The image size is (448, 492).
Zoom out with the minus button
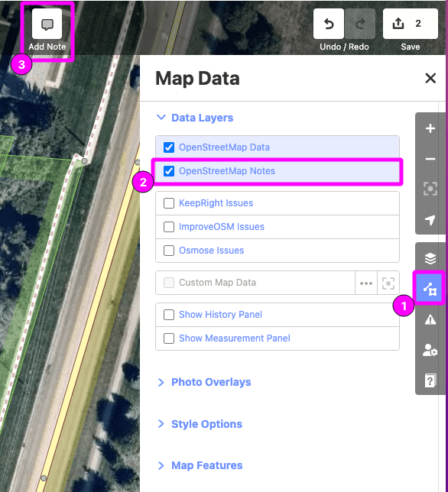click(430, 159)
